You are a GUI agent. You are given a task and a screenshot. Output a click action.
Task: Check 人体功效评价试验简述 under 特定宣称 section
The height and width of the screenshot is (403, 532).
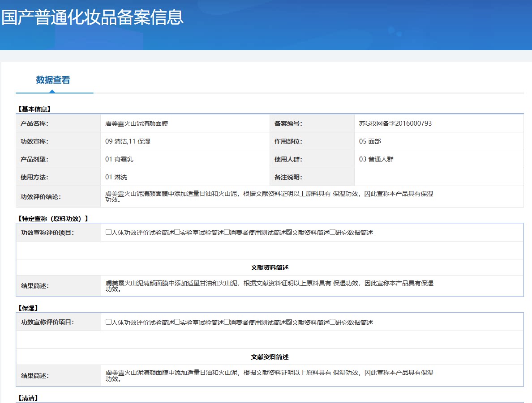[x=108, y=232]
